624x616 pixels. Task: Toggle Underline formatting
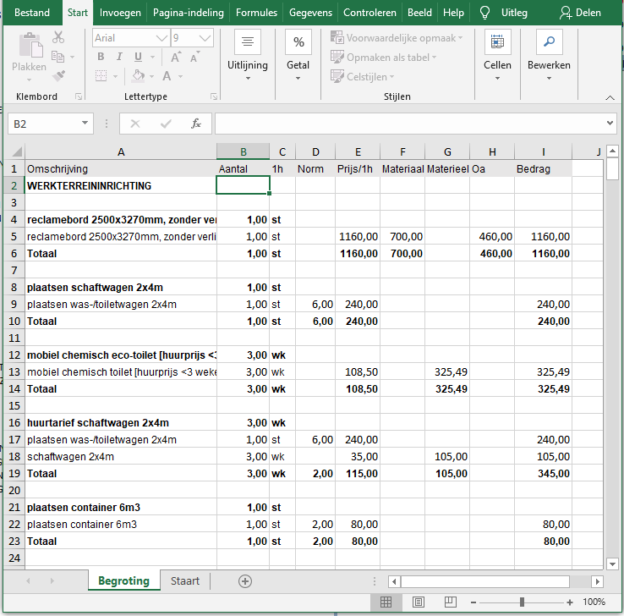(138, 57)
